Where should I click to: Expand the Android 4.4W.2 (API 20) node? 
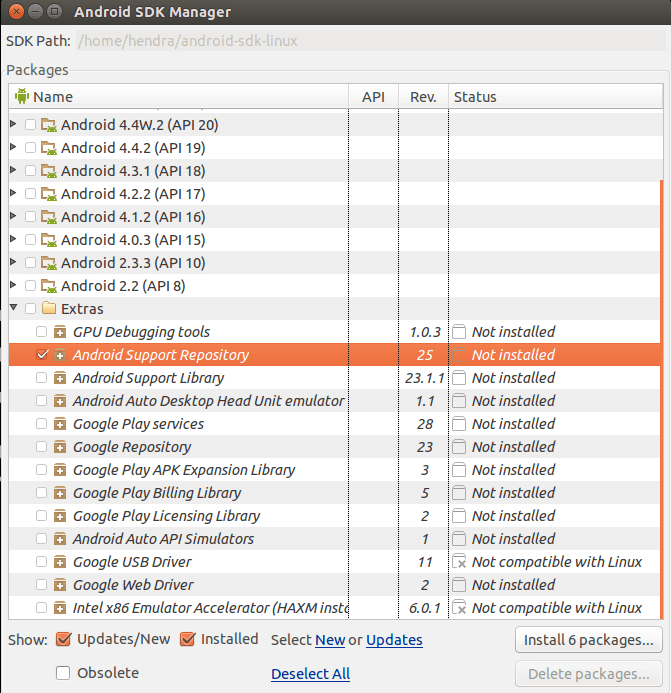[13, 124]
